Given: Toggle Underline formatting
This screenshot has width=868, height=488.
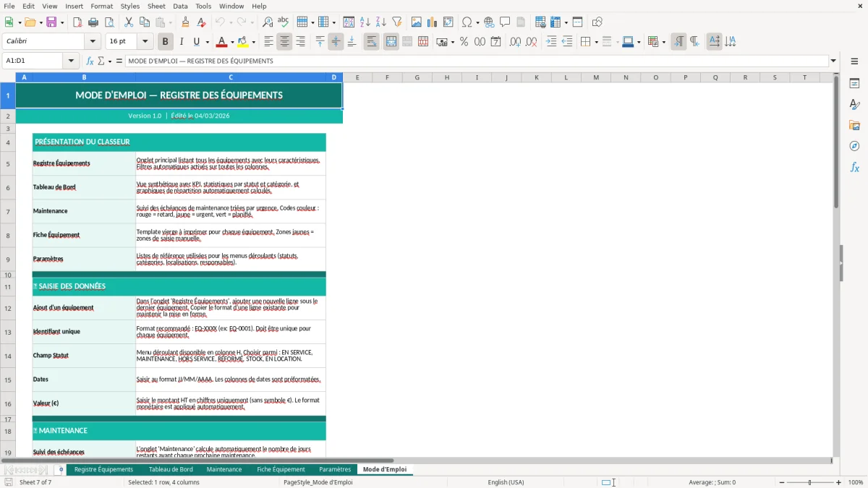Looking at the screenshot, I should 197,42.
